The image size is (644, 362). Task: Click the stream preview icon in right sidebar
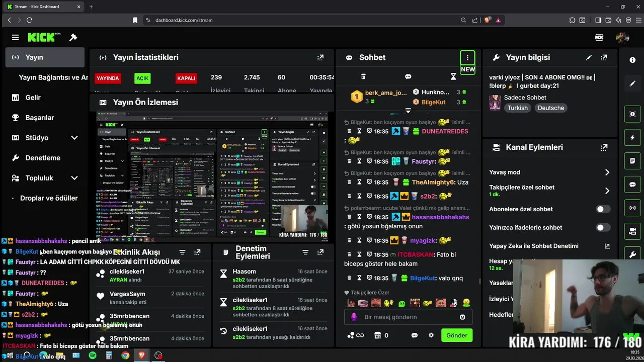click(x=632, y=114)
